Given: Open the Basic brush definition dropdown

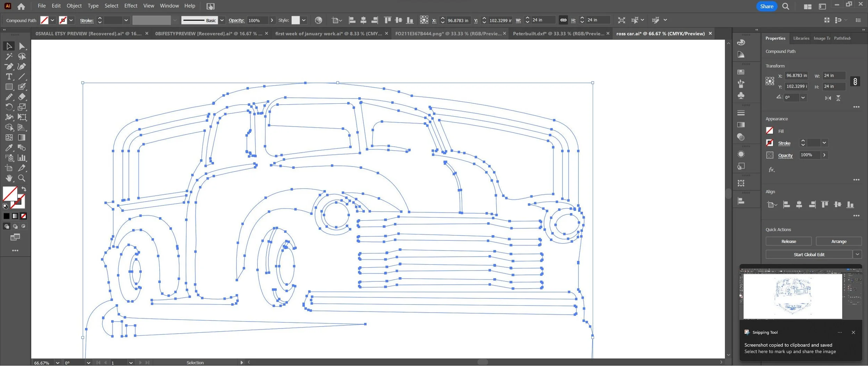Looking at the screenshot, I should [x=222, y=20].
